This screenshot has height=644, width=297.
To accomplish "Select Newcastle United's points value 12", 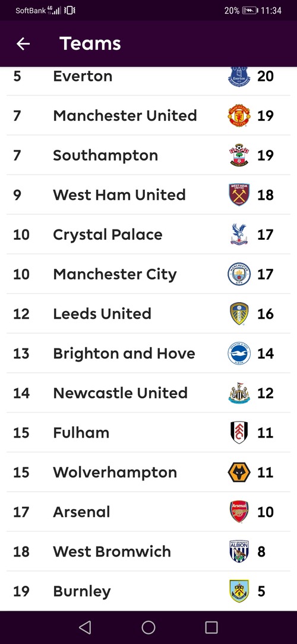I will click(x=266, y=393).
